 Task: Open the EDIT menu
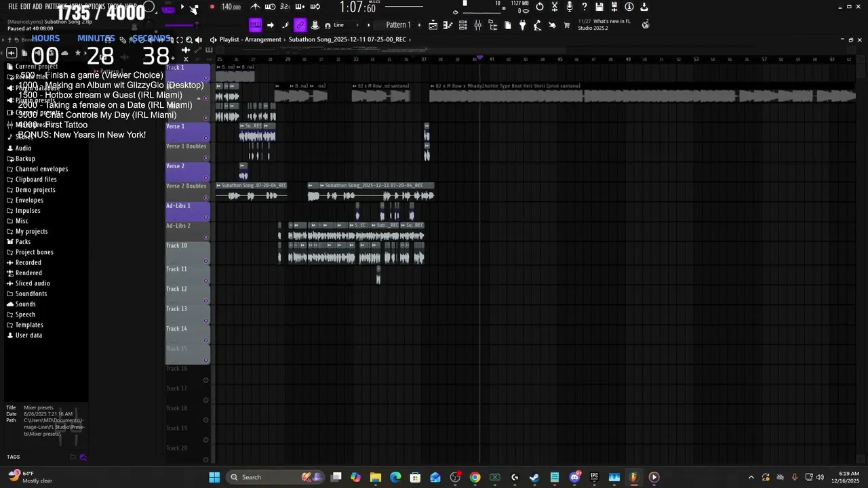pyautogui.click(x=25, y=6)
